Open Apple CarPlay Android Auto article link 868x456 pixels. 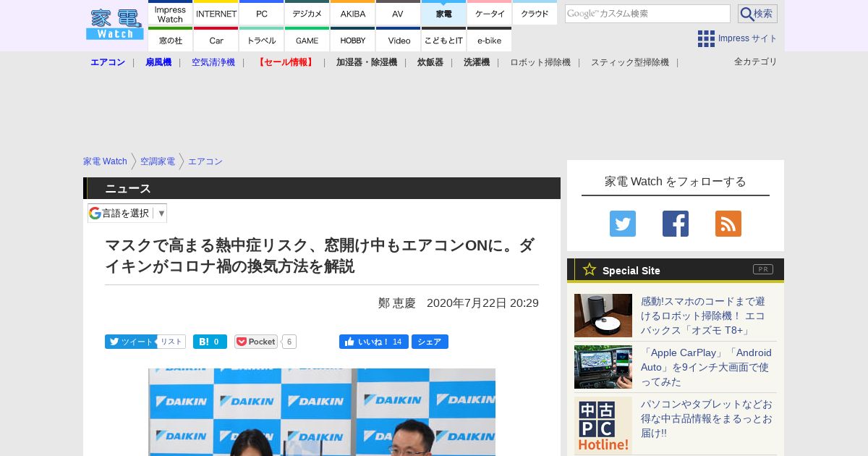706,367
